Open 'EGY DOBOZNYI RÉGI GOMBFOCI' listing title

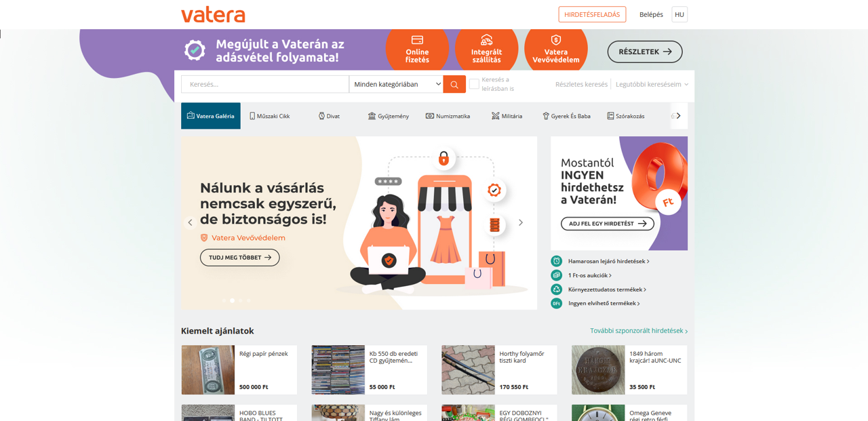point(524,416)
